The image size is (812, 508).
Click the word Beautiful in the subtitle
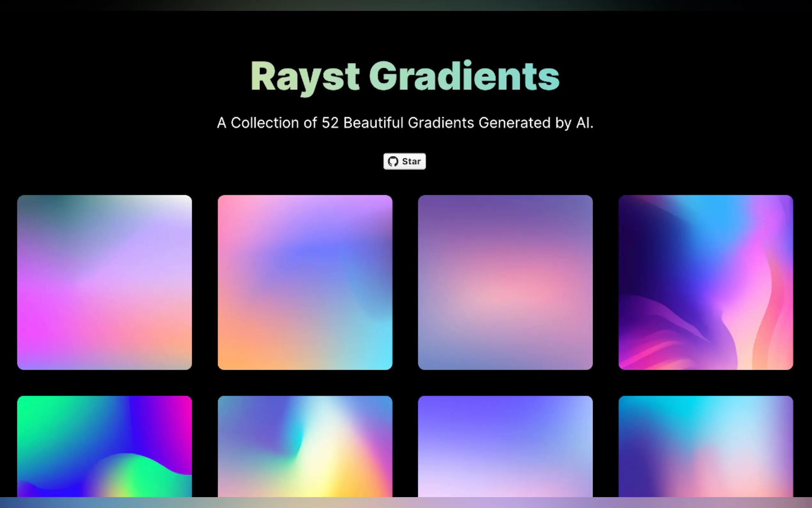[x=373, y=123]
